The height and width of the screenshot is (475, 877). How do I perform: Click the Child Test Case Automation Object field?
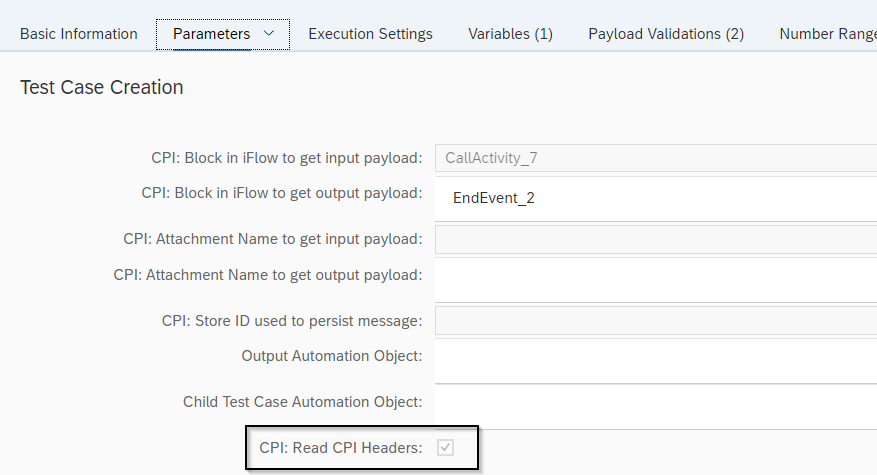coord(655,406)
